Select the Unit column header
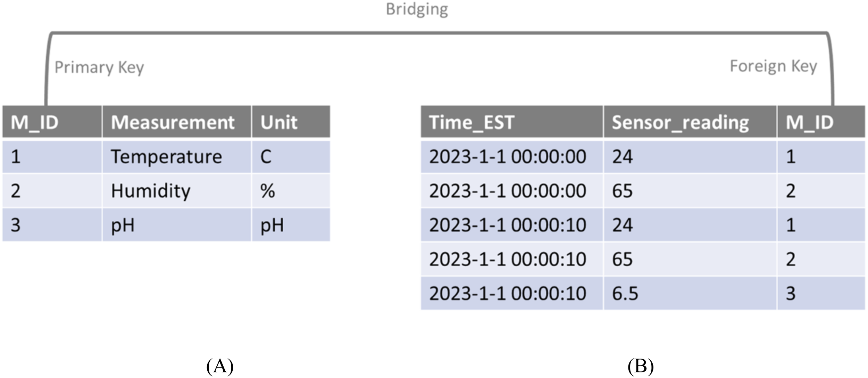Viewport: 868px width, 378px height. 279,122
